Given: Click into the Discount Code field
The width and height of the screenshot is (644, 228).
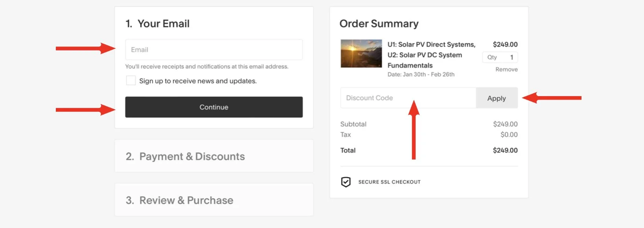Looking at the screenshot, I should tap(408, 98).
